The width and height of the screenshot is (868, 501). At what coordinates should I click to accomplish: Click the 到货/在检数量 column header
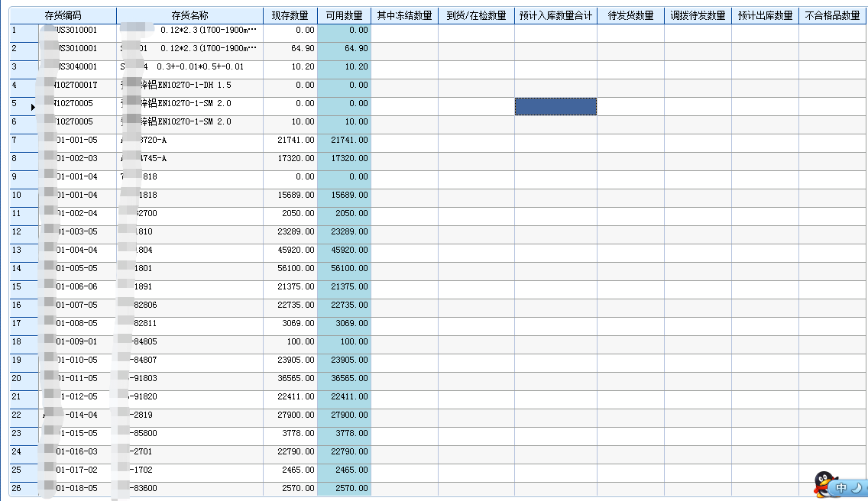476,15
